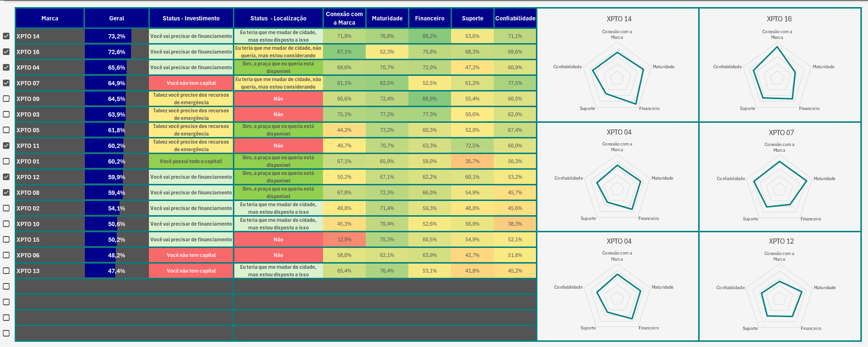Disable the XPTO 11 row checkbox
This screenshot has height=347, width=868.
click(6, 146)
